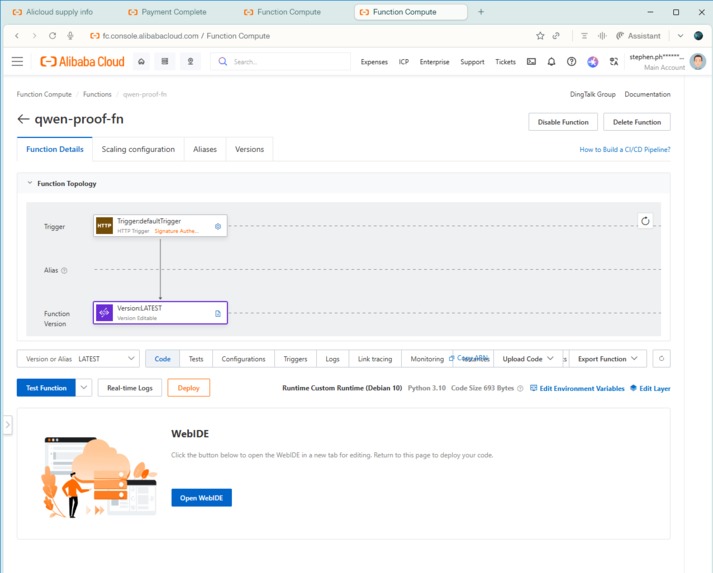Switch to the Aliases tab
Viewport: 713px width, 573px height.
(205, 149)
